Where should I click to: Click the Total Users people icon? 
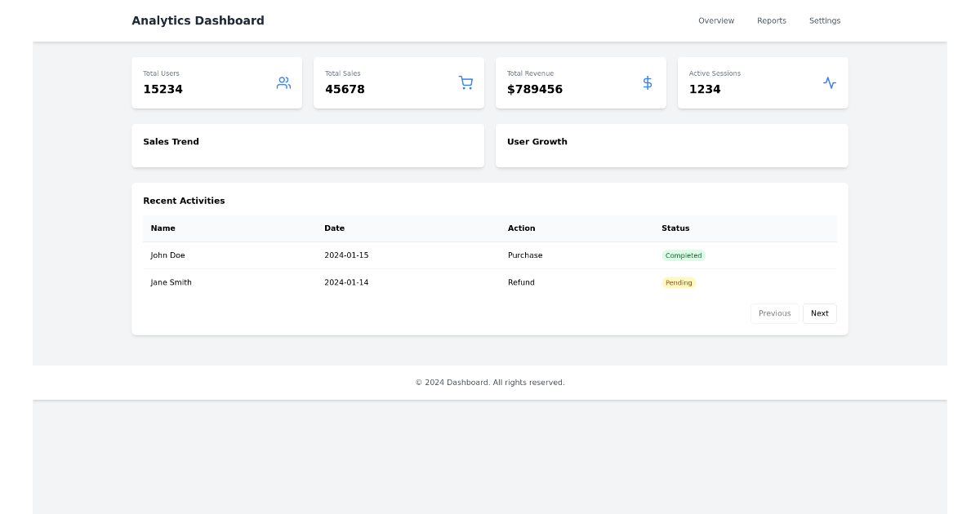283,82
